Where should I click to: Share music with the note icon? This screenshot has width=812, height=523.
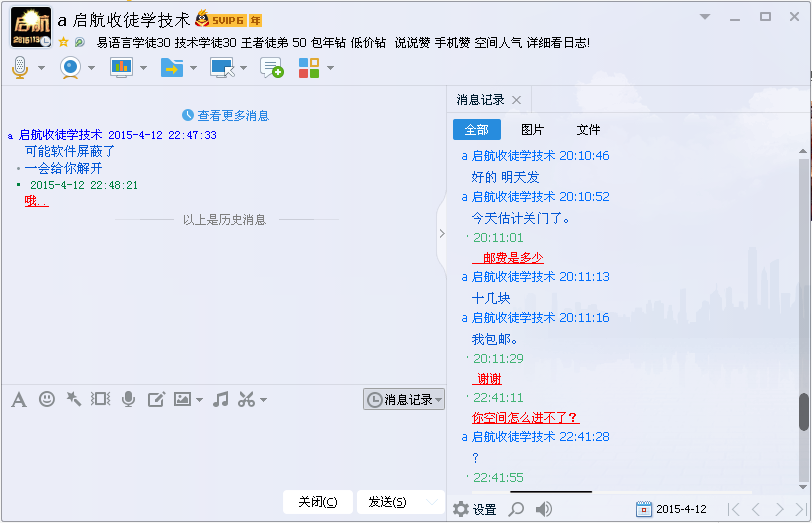click(x=221, y=399)
